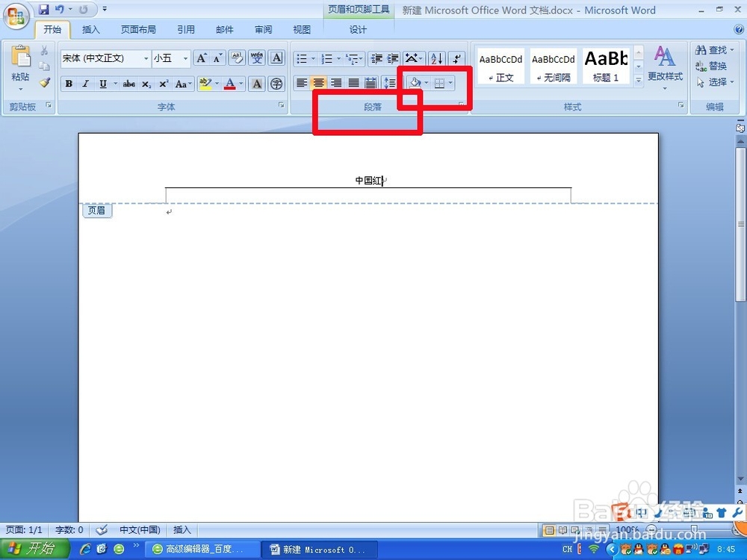This screenshot has width=747, height=560.
Task: Click the zoom out minus button
Action: 651,529
